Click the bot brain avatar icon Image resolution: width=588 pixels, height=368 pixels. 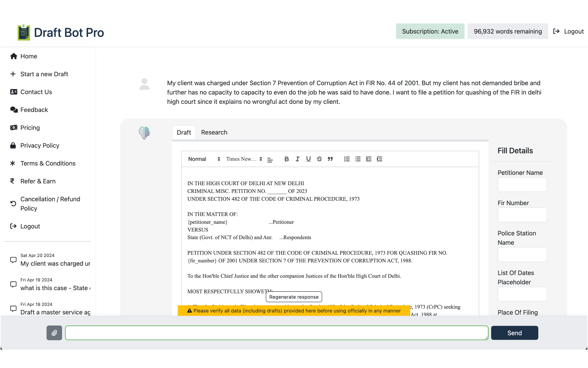pyautogui.click(x=144, y=133)
